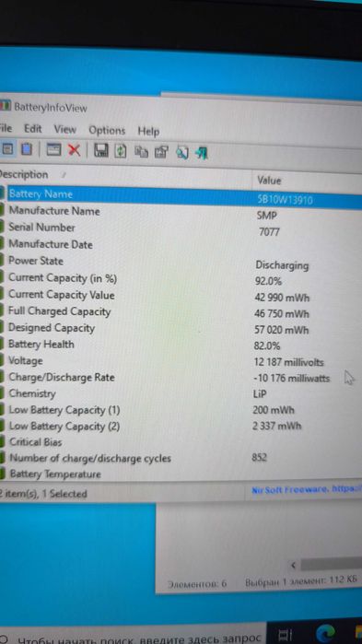Click the 2 337 mWh value
This screenshot has height=644, width=362.
(x=276, y=426)
